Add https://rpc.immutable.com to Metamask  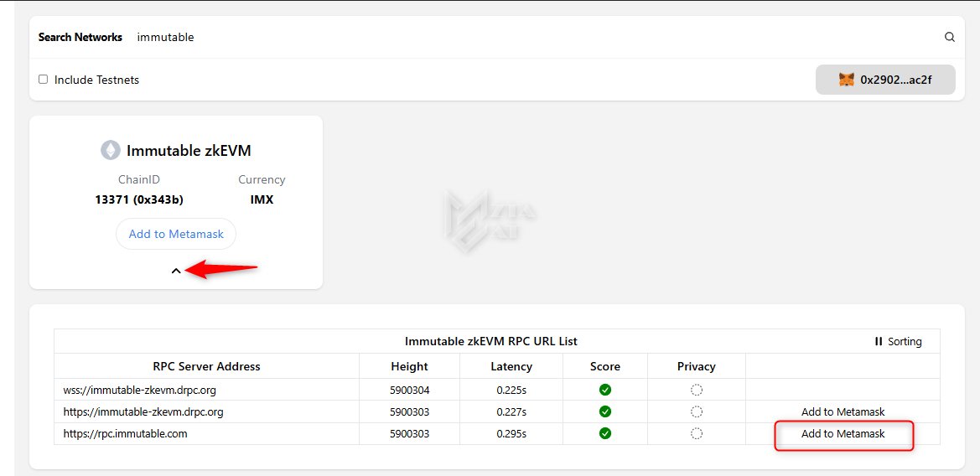[x=843, y=433]
